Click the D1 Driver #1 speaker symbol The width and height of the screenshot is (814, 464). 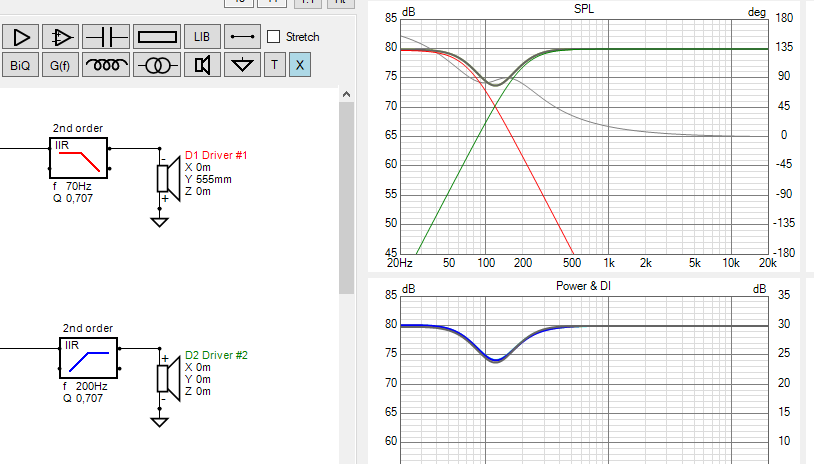167,178
